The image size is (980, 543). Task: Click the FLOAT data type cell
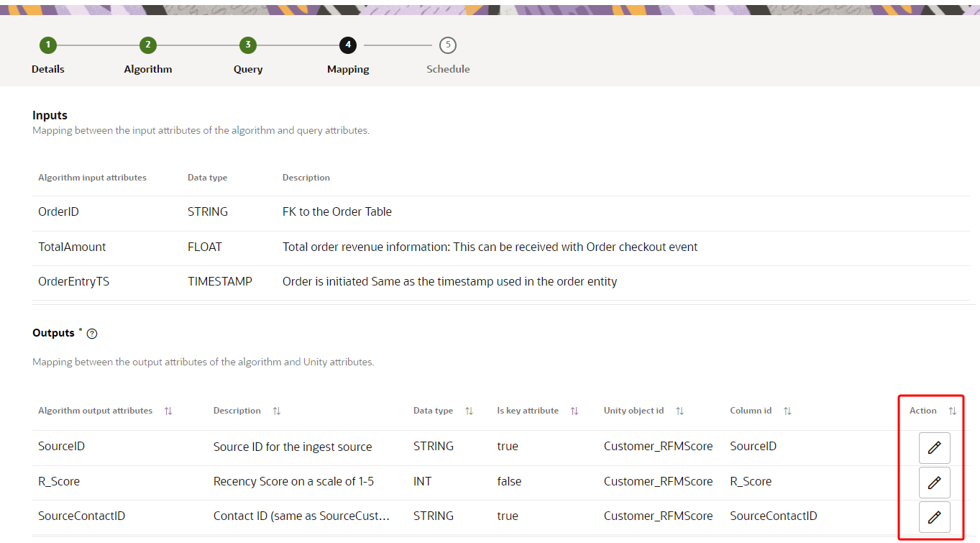205,247
